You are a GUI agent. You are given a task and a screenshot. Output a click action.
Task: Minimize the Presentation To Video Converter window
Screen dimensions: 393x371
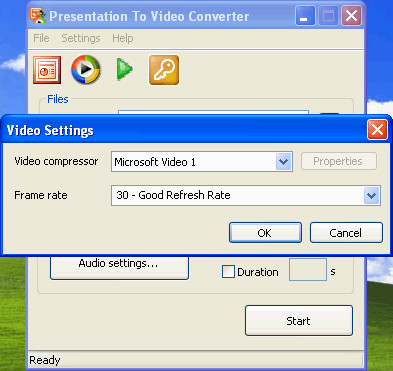coord(305,16)
